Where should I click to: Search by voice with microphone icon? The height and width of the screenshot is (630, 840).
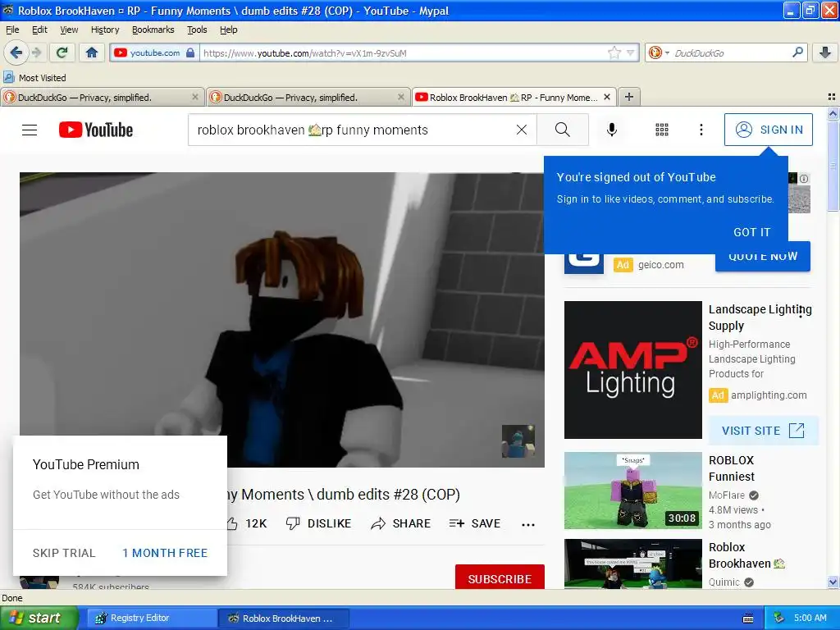(611, 130)
